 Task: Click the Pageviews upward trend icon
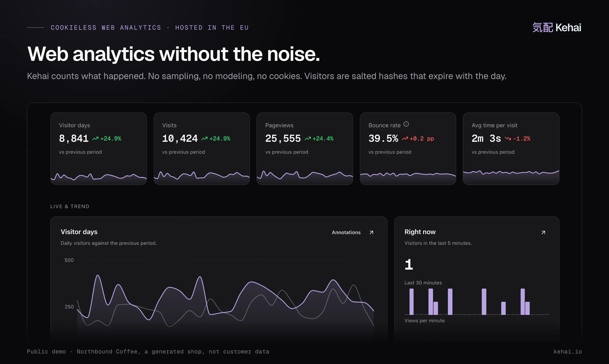pyautogui.click(x=308, y=139)
